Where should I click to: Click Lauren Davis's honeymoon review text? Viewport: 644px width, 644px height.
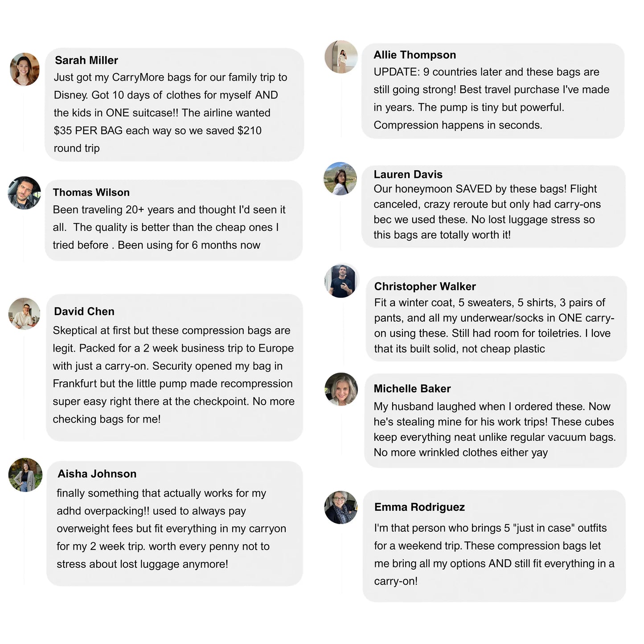tap(487, 212)
